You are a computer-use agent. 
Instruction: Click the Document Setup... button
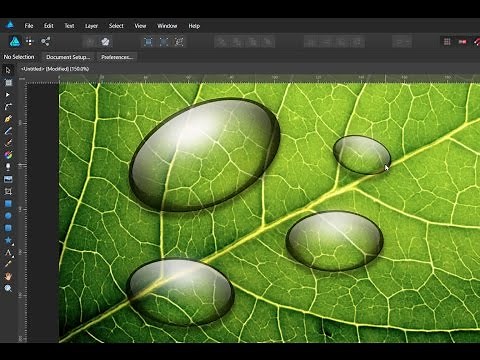(x=68, y=57)
